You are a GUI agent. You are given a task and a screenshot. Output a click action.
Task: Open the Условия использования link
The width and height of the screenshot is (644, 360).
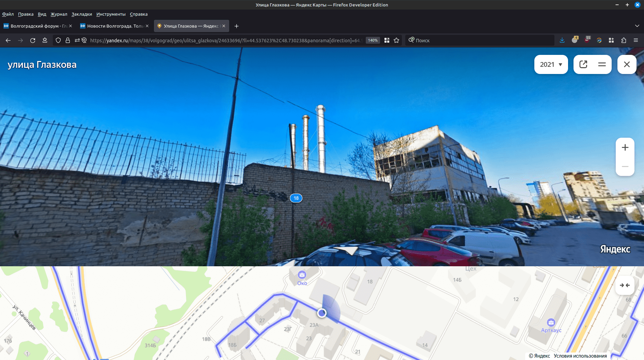(580, 356)
